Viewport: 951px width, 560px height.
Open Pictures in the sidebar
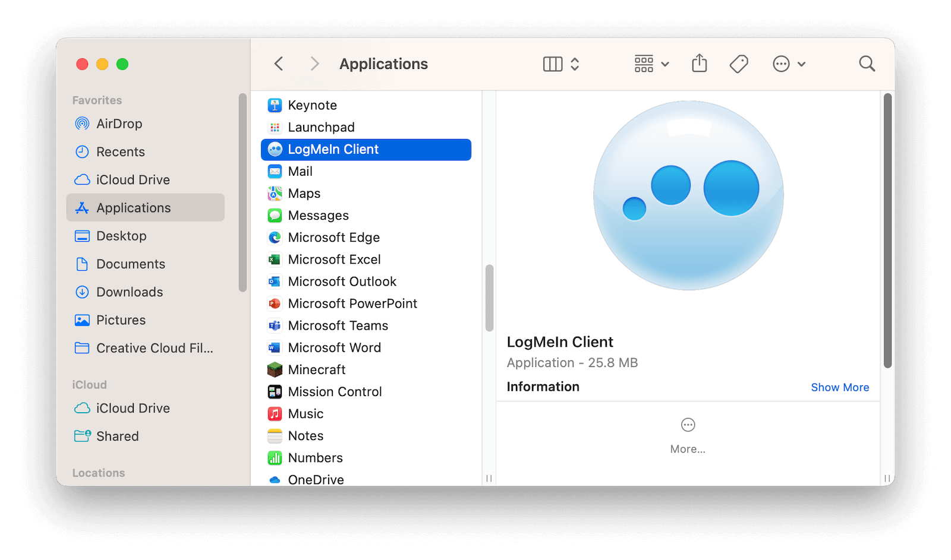tap(146, 319)
